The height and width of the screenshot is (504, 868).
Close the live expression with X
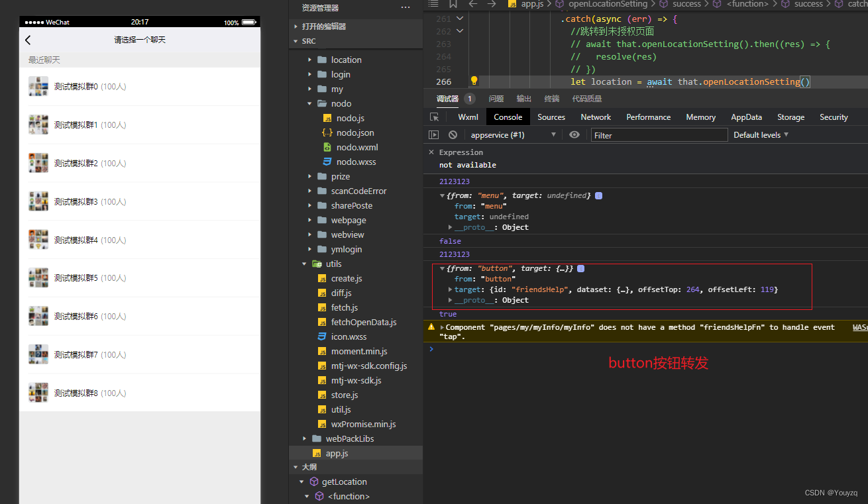(431, 152)
